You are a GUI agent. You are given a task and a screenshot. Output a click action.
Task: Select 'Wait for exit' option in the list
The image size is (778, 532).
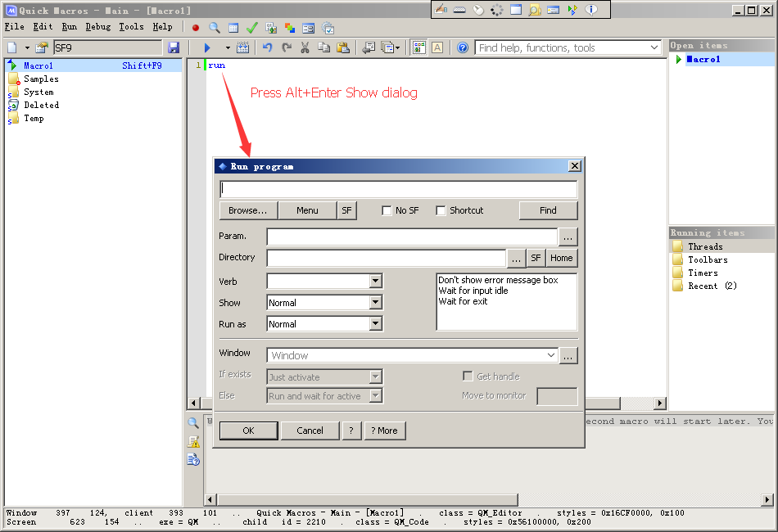(463, 301)
